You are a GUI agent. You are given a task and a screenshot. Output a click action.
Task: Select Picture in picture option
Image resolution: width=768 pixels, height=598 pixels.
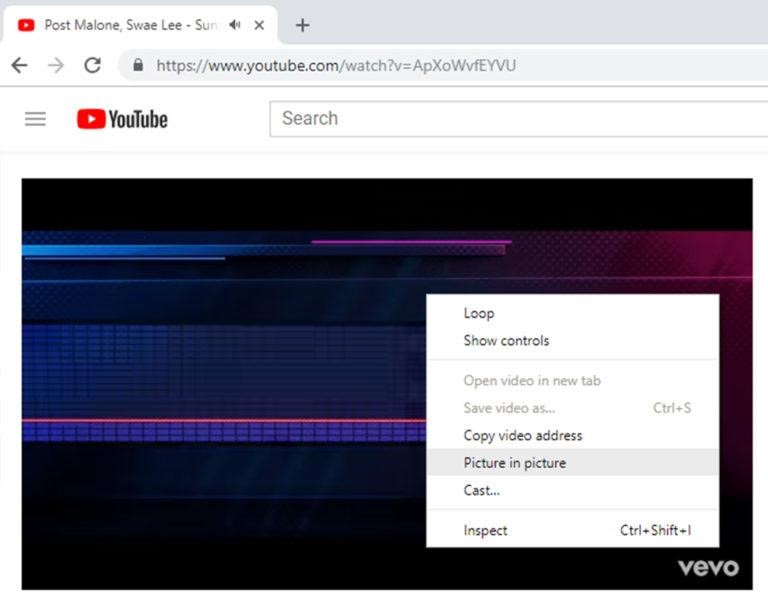pyautogui.click(x=573, y=462)
